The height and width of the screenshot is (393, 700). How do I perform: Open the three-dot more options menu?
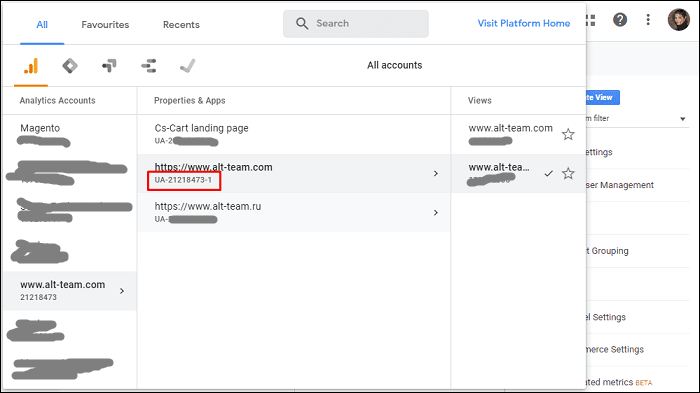pos(648,20)
